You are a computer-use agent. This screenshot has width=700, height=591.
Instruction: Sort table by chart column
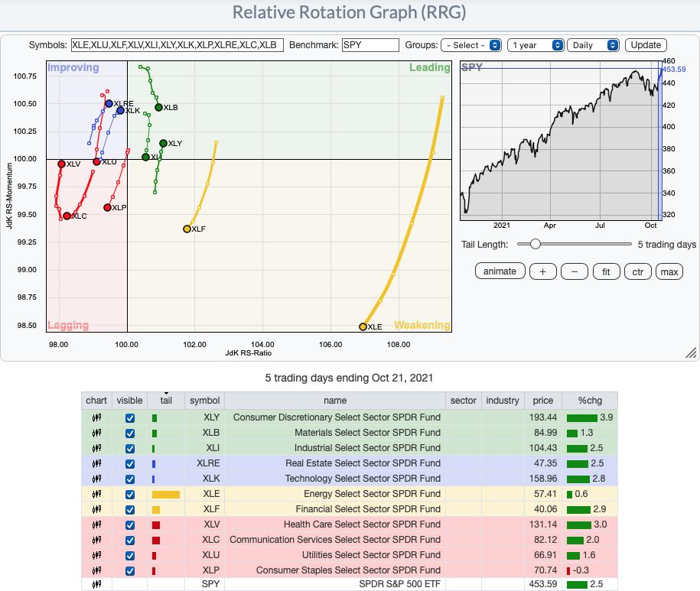click(x=96, y=401)
